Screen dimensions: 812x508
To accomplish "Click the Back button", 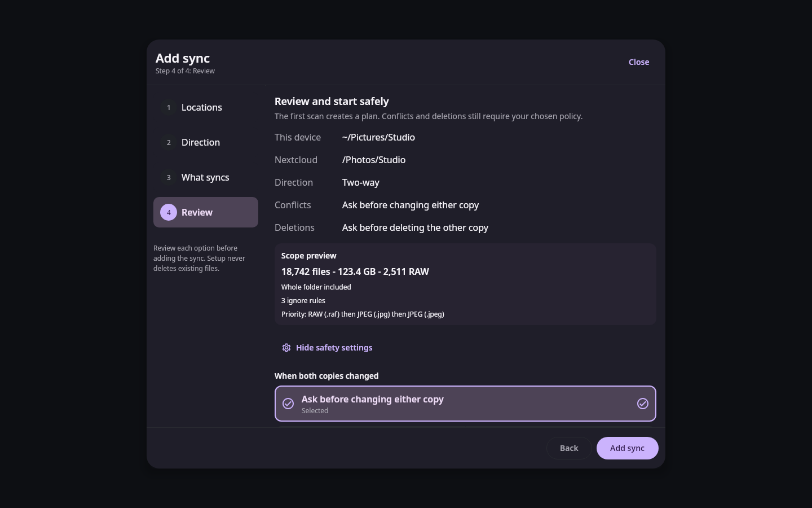I will tap(569, 448).
